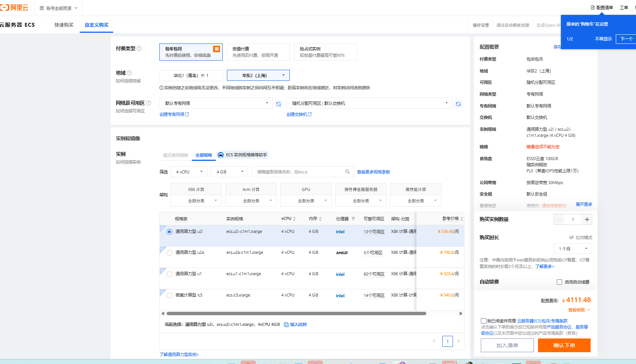The height and width of the screenshot is (364, 636).
Task: Switch to the 快速购买 tab
Action: [64, 25]
